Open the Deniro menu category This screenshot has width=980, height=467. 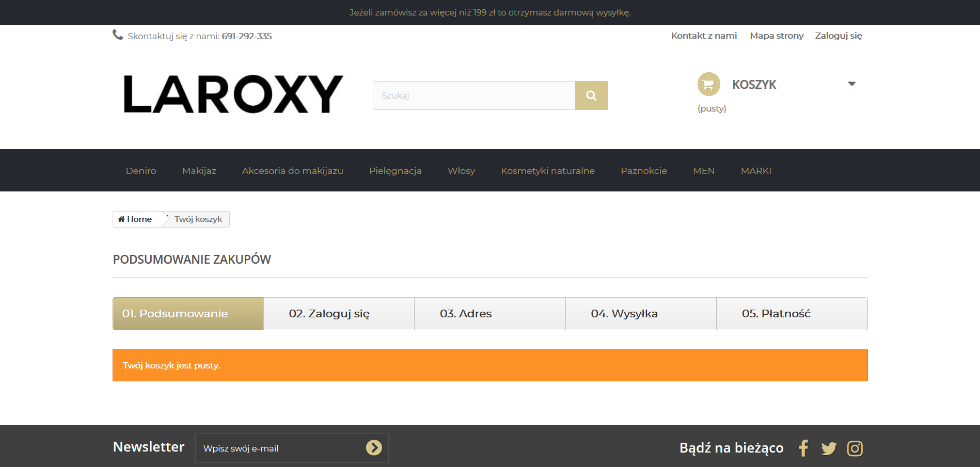coord(141,171)
